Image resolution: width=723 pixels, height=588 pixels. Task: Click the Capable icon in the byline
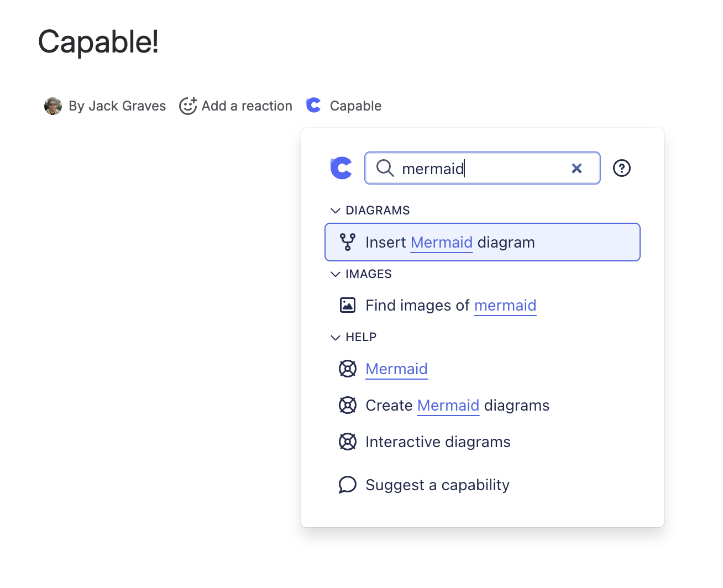tap(314, 105)
